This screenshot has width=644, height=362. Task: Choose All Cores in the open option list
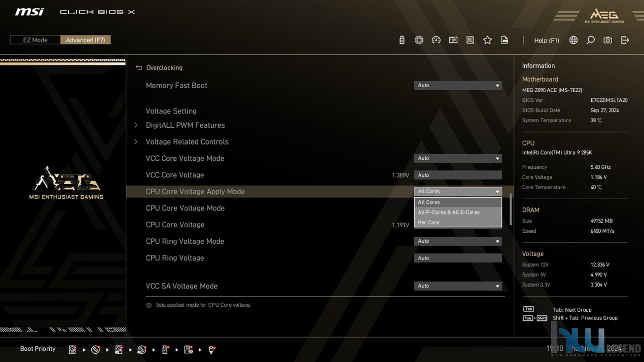point(458,202)
